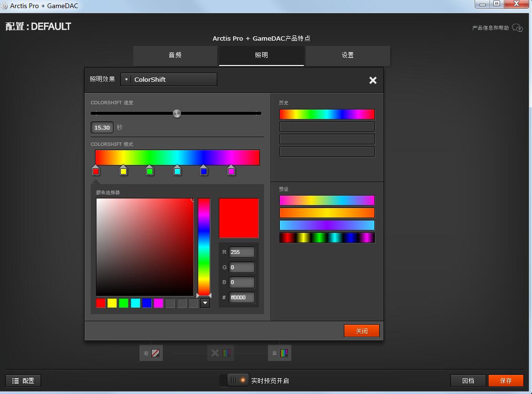Click the B value input field
The image size is (532, 394).
click(x=242, y=282)
